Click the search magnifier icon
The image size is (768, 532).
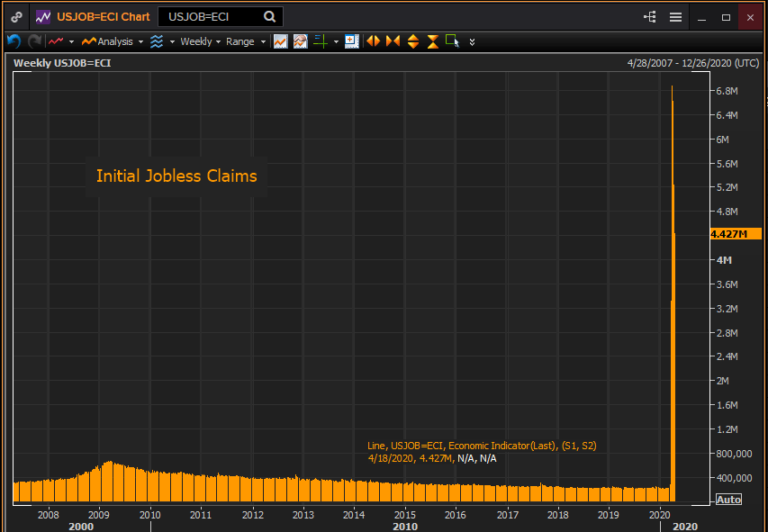point(269,17)
